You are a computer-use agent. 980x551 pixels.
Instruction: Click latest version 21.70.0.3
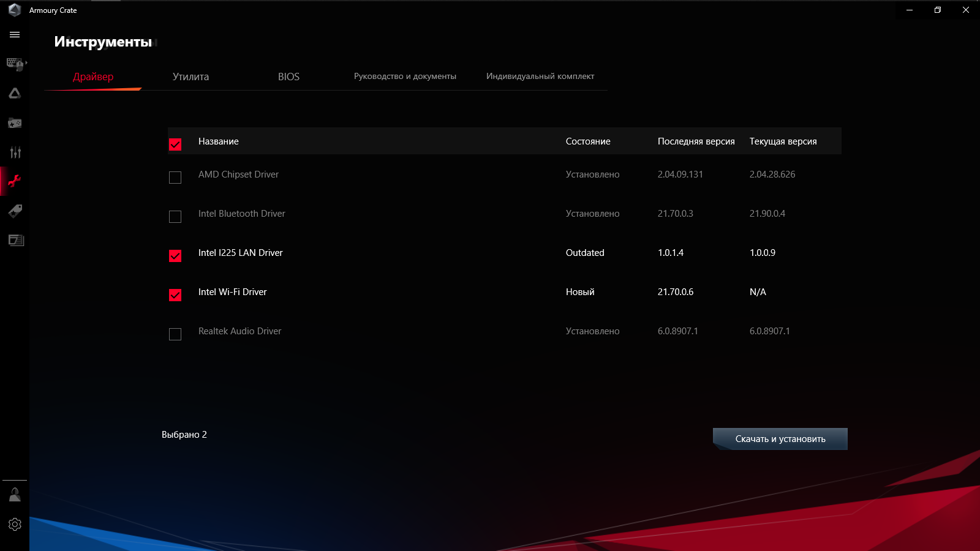pos(676,214)
